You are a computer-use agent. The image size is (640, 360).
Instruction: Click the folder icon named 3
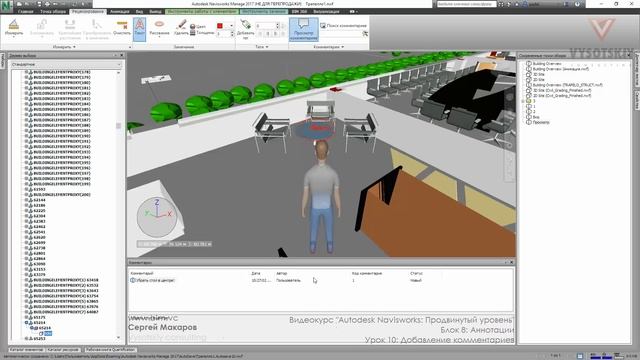529,101
